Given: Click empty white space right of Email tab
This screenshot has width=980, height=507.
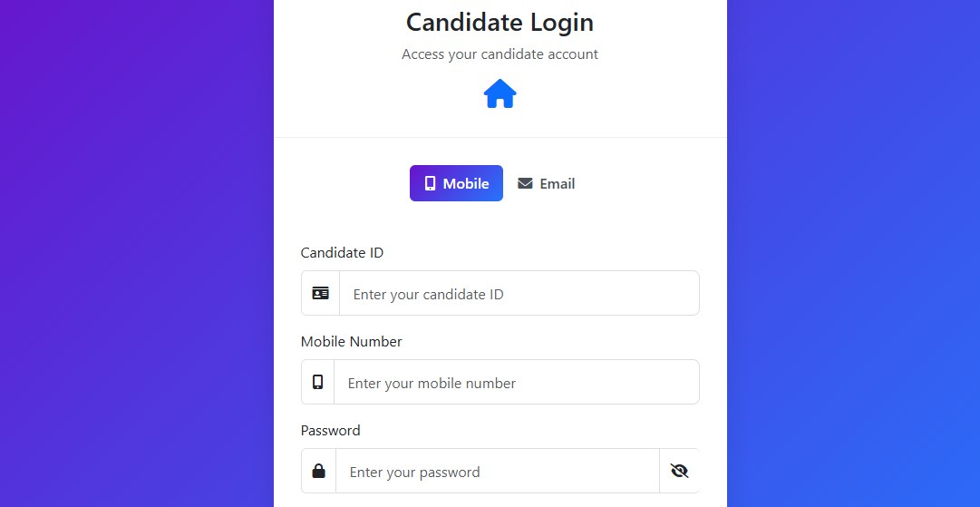Looking at the screenshot, I should [x=653, y=183].
